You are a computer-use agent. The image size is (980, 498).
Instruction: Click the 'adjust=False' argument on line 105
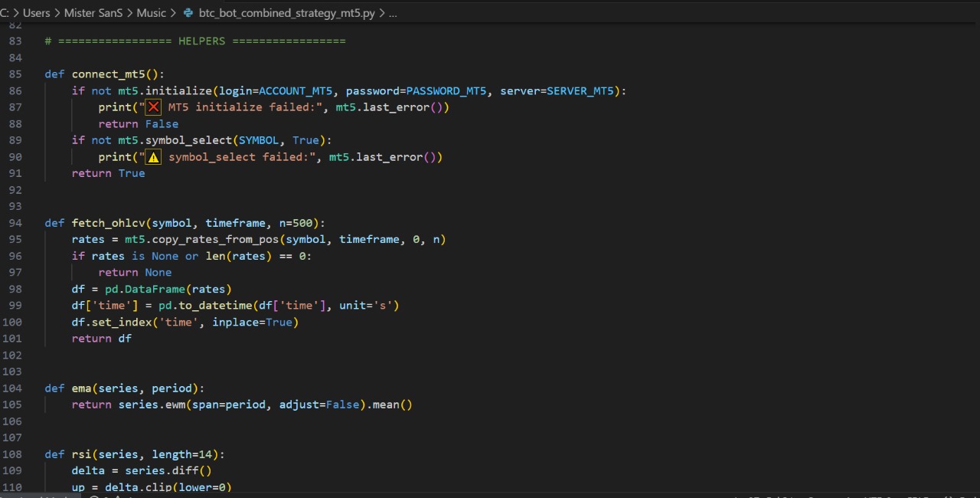[319, 405]
